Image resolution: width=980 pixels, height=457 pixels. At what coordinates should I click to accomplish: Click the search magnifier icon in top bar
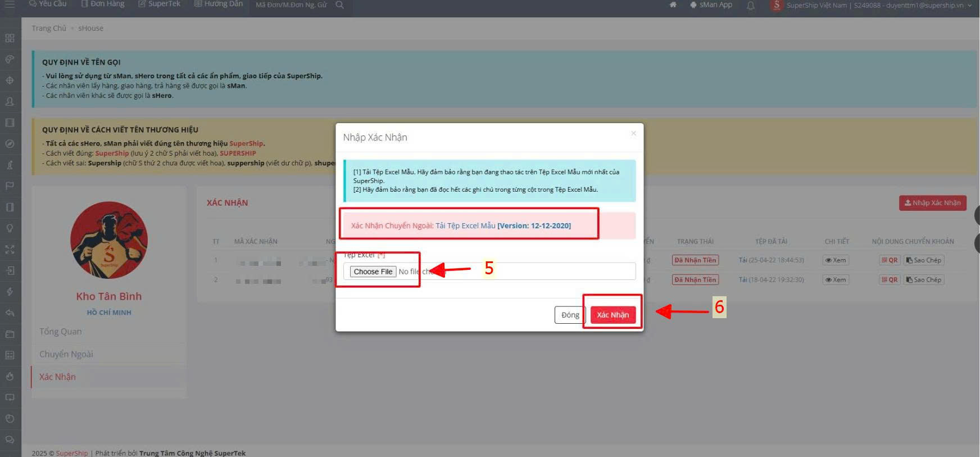[339, 4]
